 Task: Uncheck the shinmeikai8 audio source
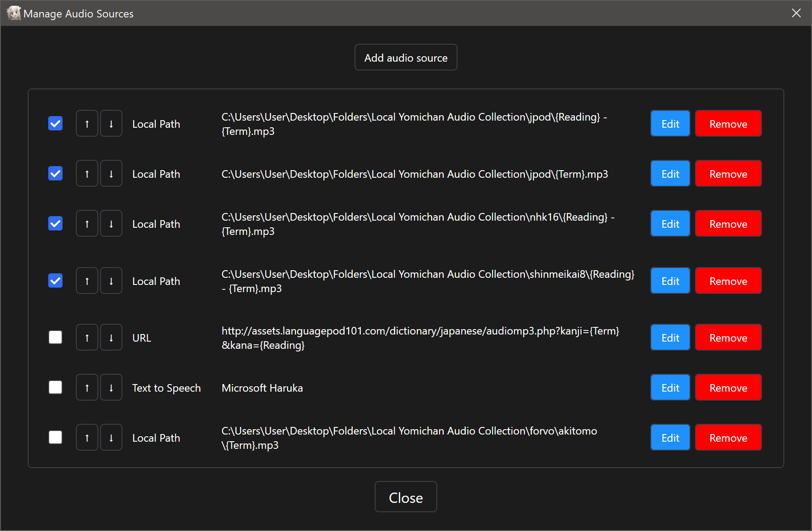point(55,280)
